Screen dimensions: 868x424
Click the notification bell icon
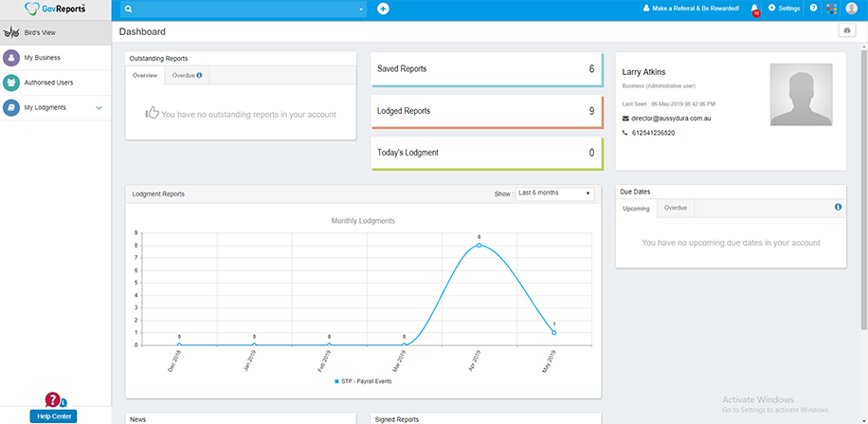pos(754,9)
